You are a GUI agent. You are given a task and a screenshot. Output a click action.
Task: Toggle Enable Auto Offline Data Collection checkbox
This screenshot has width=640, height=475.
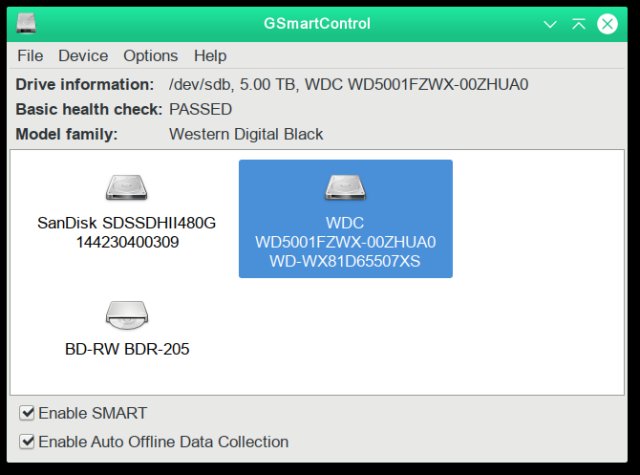click(x=27, y=442)
